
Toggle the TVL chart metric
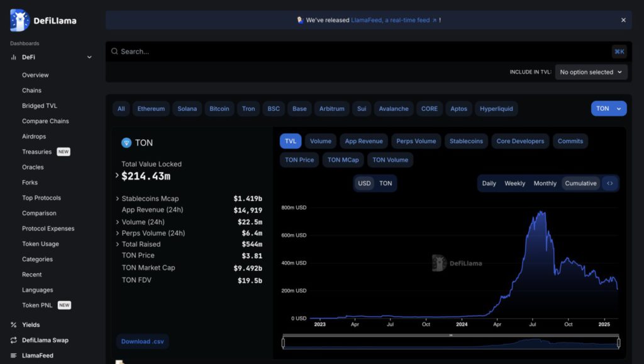pos(291,141)
